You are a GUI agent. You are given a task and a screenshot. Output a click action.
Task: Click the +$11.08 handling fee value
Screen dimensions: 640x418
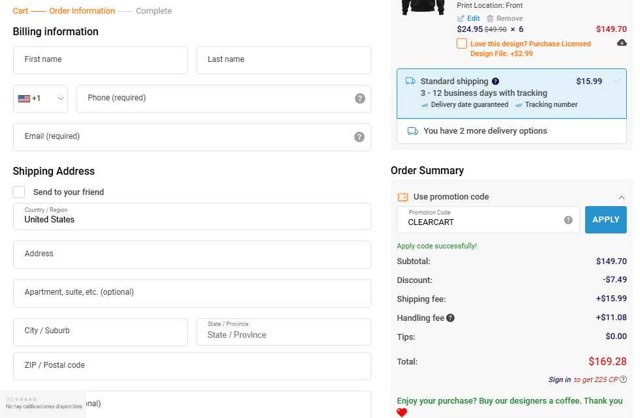611,317
